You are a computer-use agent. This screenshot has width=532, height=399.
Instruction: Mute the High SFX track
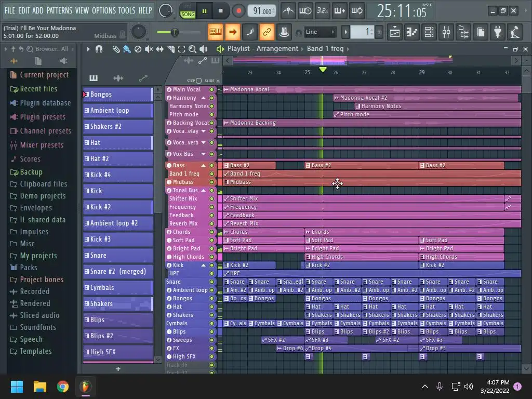click(x=212, y=356)
